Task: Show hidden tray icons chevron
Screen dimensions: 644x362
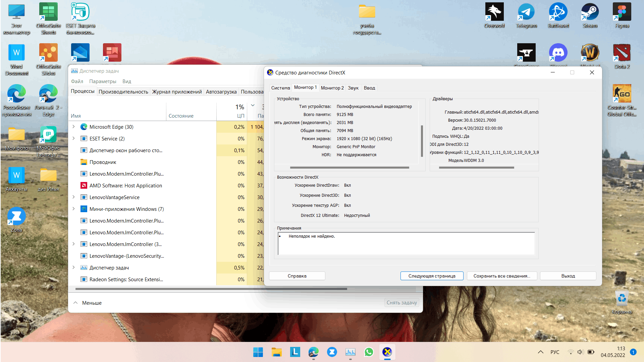Action: 540,352
